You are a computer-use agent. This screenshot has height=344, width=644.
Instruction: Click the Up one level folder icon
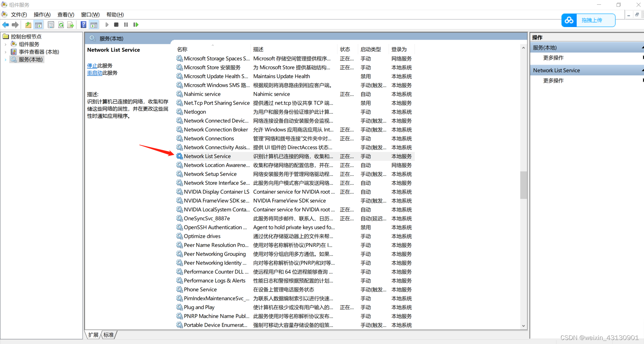(28, 25)
